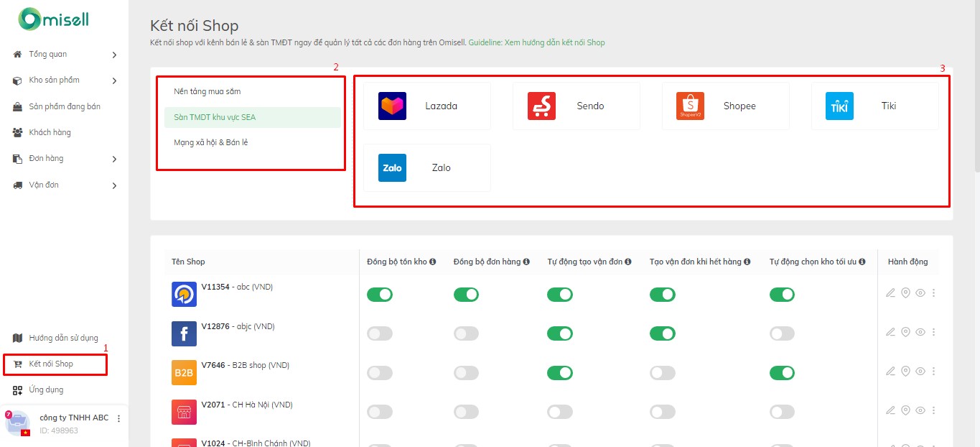Image resolution: width=980 pixels, height=447 pixels.
Task: Turn off Đồng bộ đơn hàng for V11354
Action: point(466,294)
